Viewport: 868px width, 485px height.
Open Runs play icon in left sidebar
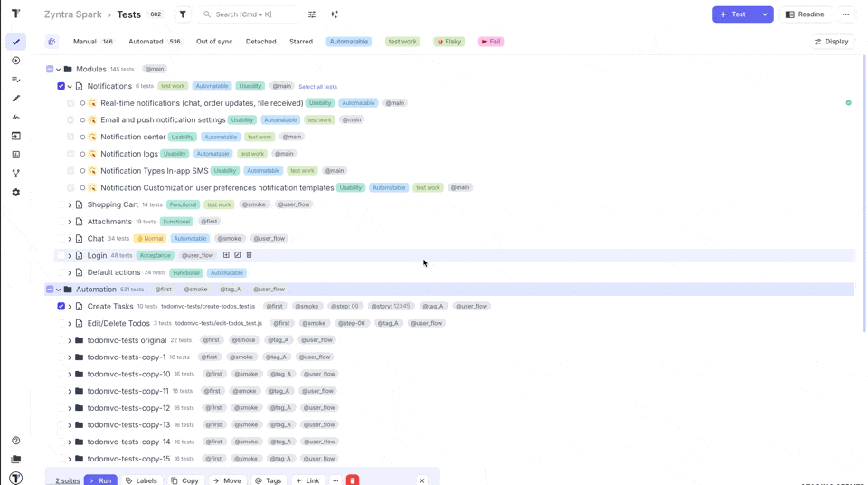pos(15,61)
